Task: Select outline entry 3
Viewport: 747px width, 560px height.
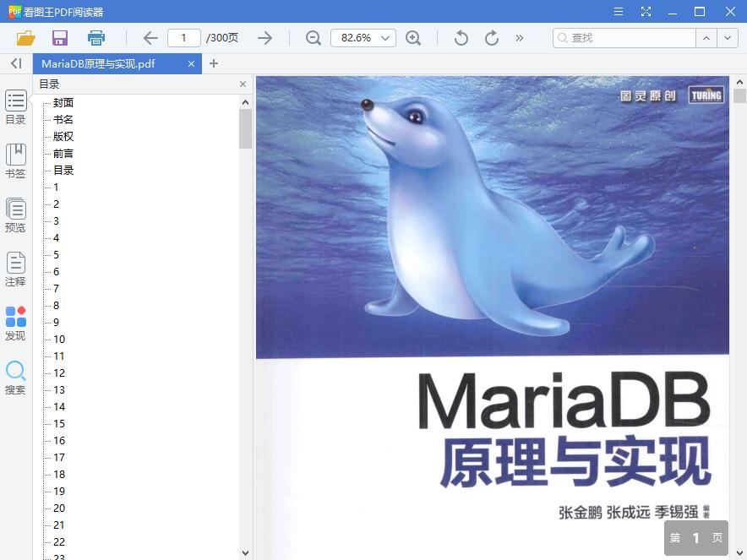Action: [x=57, y=221]
